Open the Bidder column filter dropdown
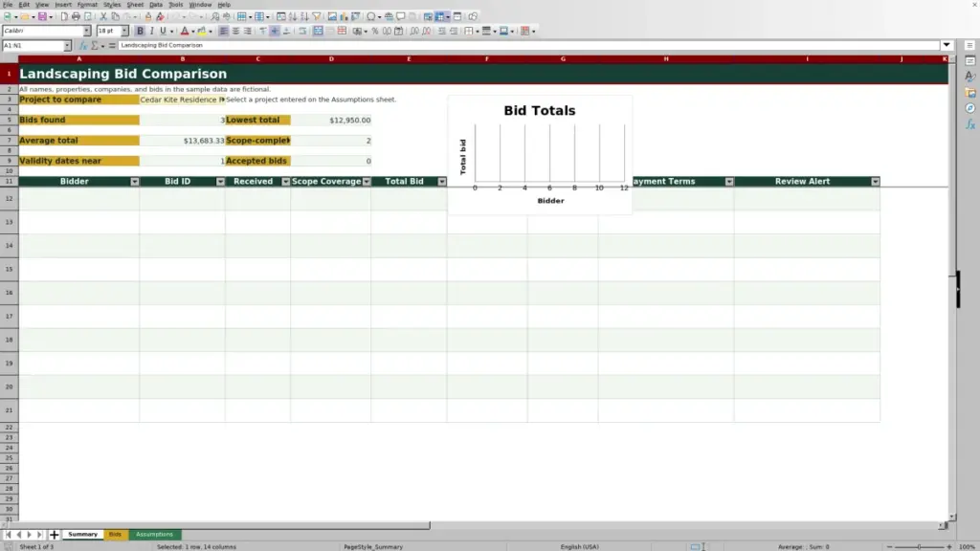 point(134,181)
